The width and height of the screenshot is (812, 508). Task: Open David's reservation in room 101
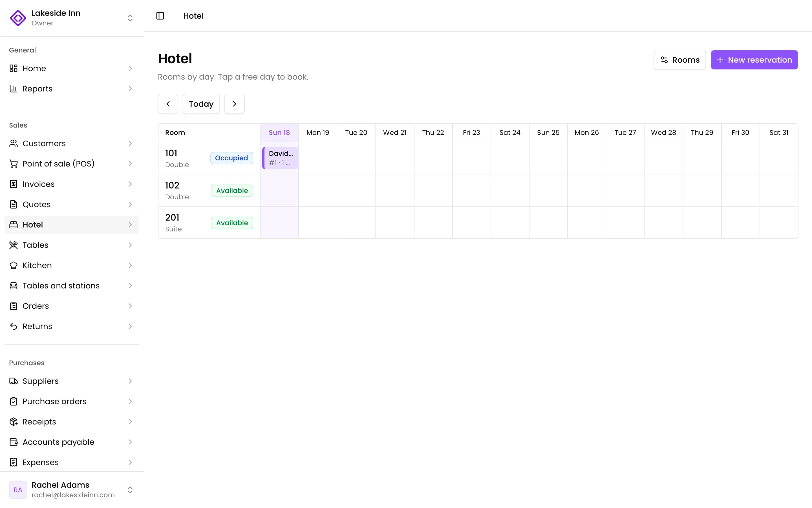[280, 158]
